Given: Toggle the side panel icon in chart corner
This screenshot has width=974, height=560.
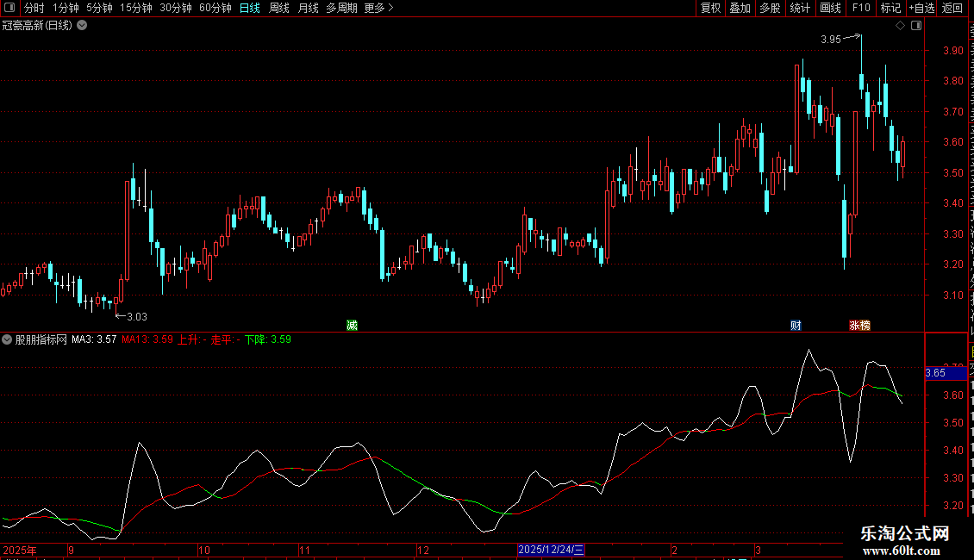Looking at the screenshot, I should click(x=916, y=26).
